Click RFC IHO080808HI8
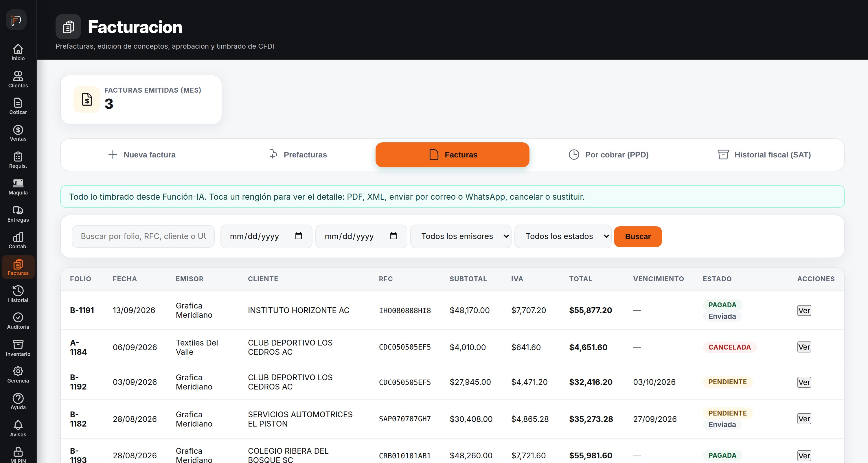Viewport: 868px width, 463px height. (x=405, y=310)
